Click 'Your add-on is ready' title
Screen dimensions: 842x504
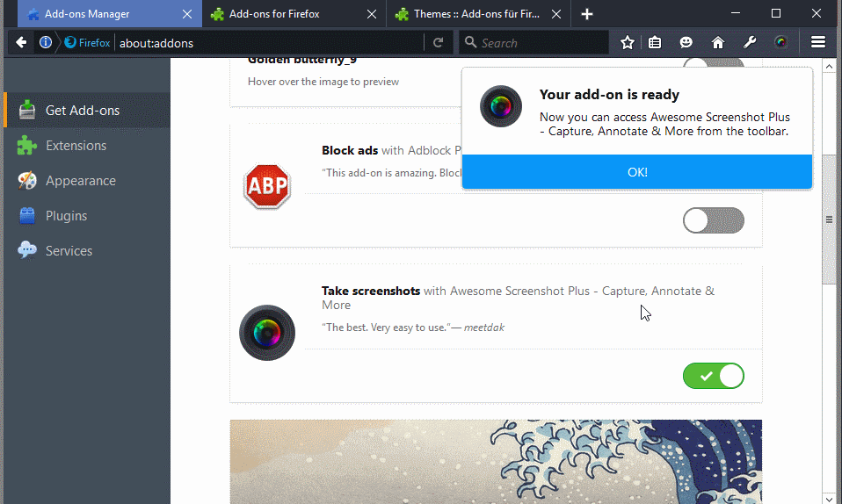click(x=609, y=95)
